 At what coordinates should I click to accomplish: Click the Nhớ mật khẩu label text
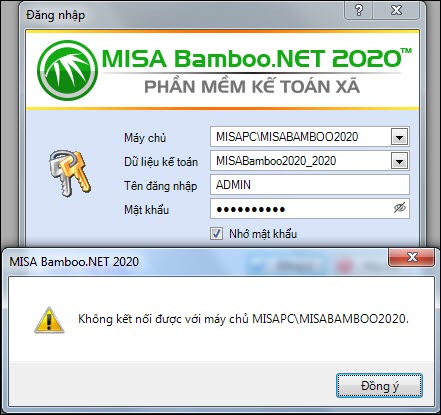(x=263, y=234)
